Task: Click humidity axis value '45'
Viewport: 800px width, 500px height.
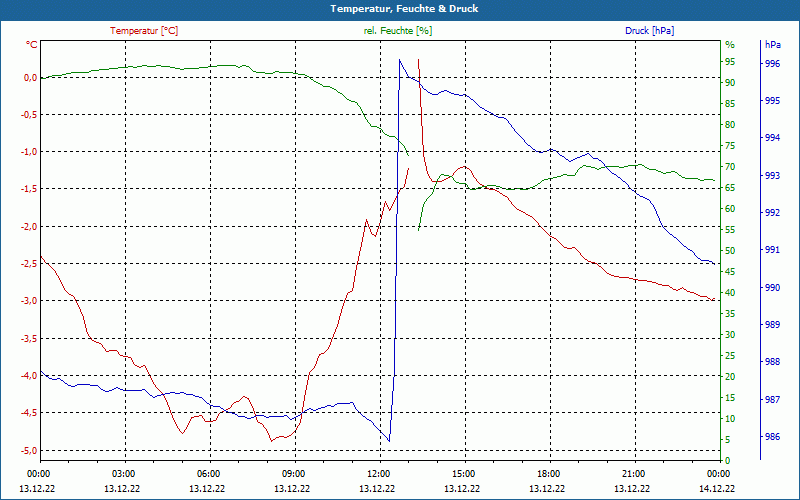Action: (x=730, y=272)
